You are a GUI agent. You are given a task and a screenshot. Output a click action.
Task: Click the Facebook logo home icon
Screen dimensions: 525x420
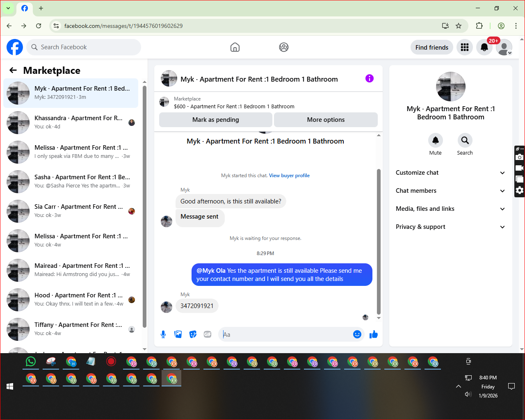[15, 47]
